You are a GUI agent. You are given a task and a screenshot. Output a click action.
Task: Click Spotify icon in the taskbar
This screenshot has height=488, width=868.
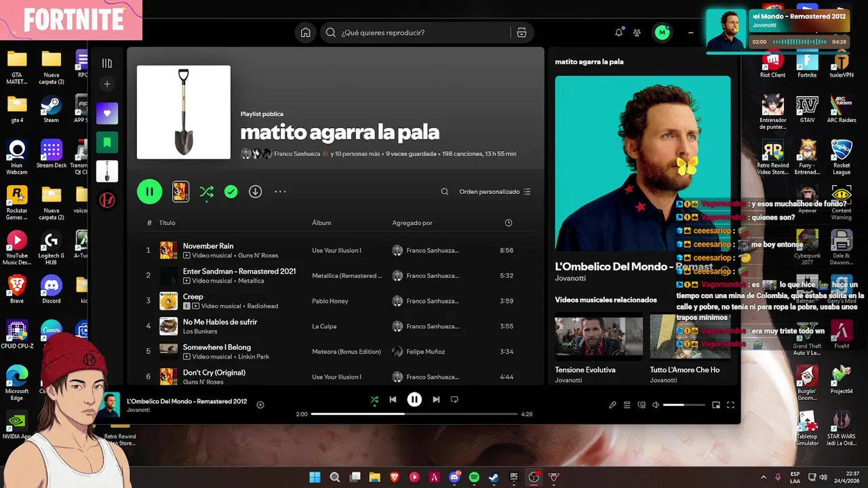474,477
